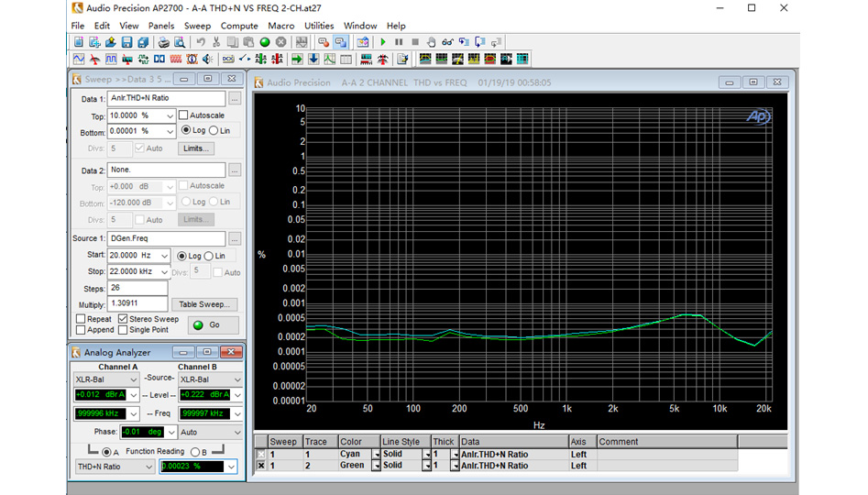Screen dimensions: 868x495
Task: Open the Compute menu
Action: (239, 26)
